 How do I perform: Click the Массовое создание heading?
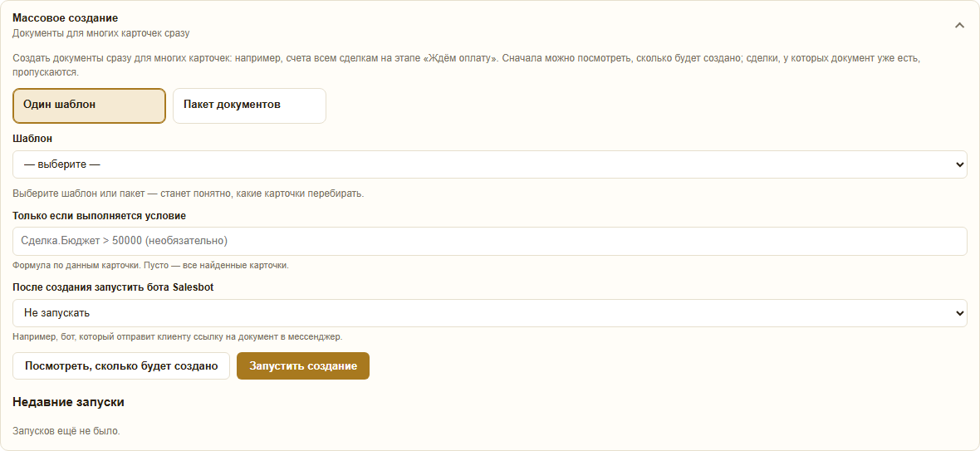(65, 18)
